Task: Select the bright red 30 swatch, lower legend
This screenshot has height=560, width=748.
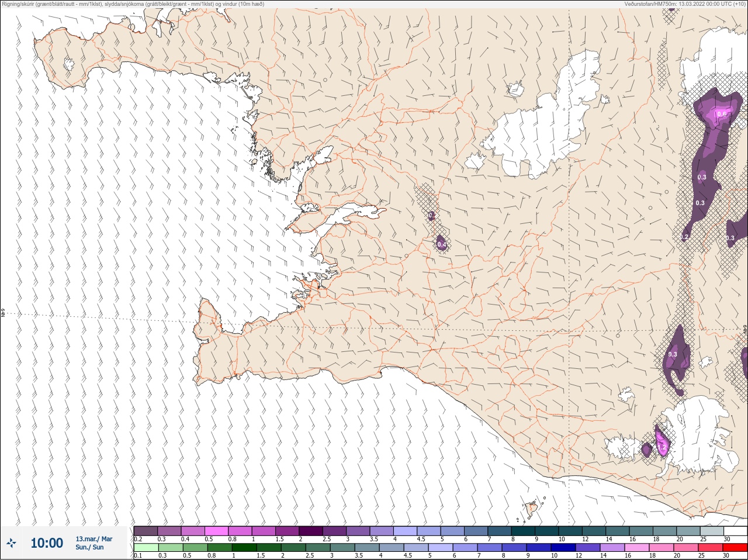Action: [x=735, y=548]
